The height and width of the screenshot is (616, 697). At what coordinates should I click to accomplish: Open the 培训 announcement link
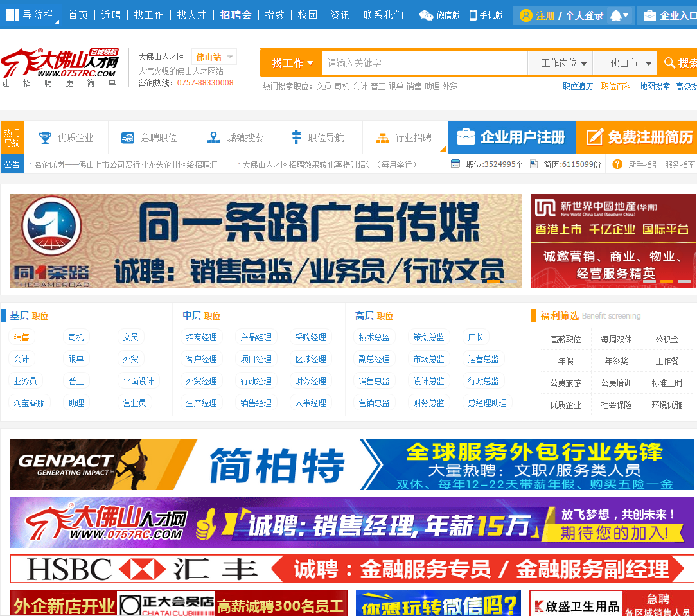coord(329,164)
